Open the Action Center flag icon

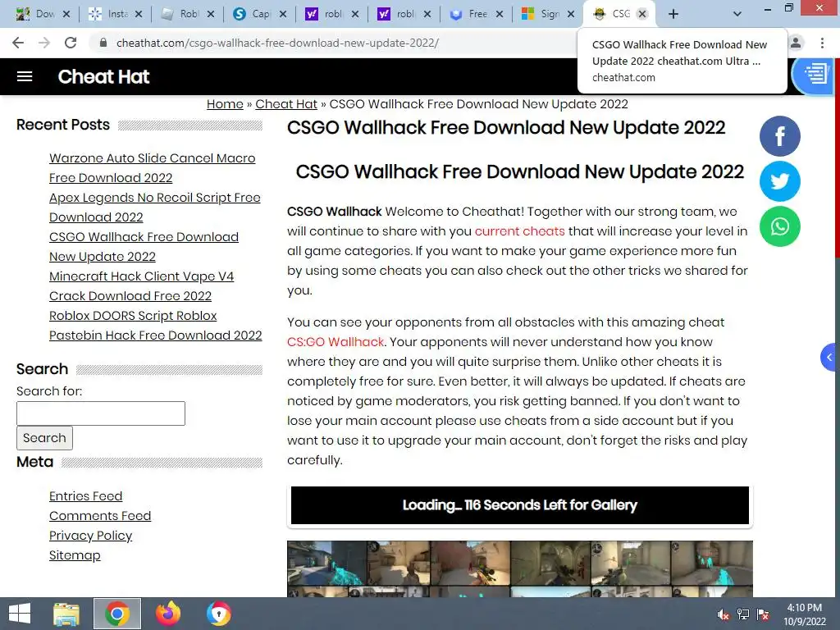click(763, 614)
